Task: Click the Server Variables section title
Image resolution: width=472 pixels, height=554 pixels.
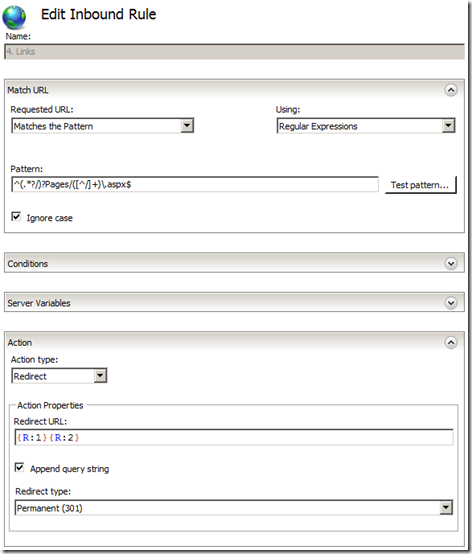Action: tap(39, 303)
